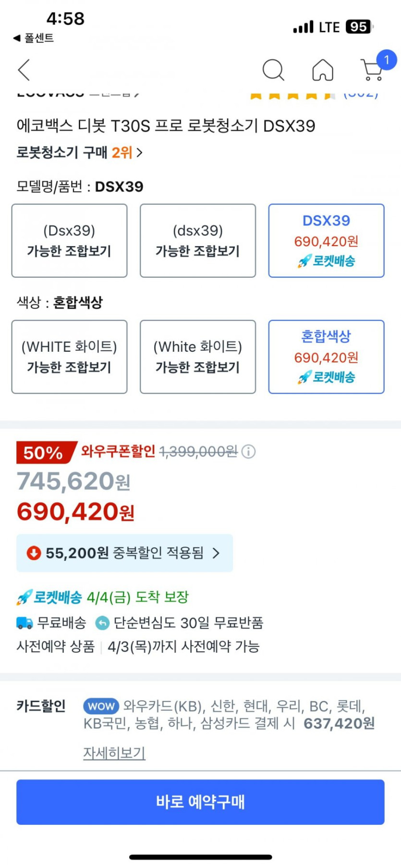Go to home via house icon
401x868 pixels.
[323, 70]
